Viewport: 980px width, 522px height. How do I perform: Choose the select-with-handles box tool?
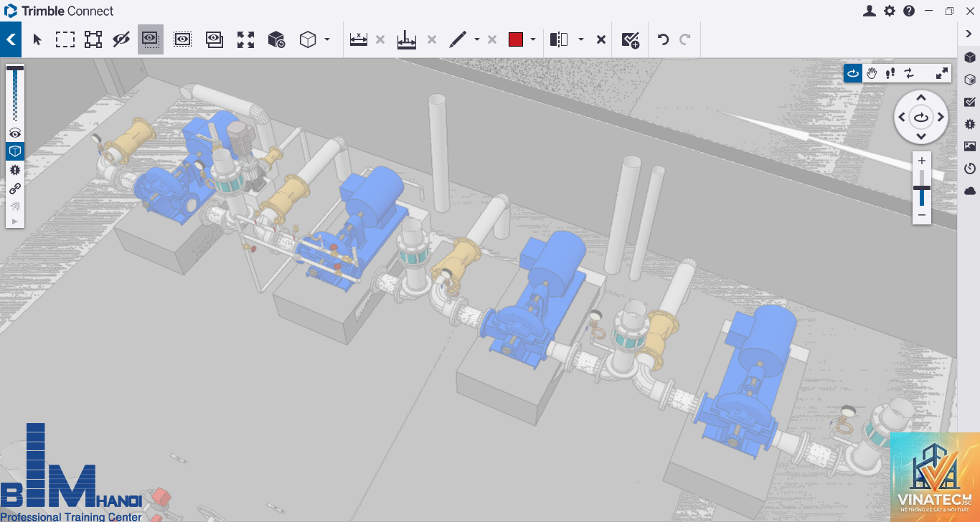pos(93,40)
